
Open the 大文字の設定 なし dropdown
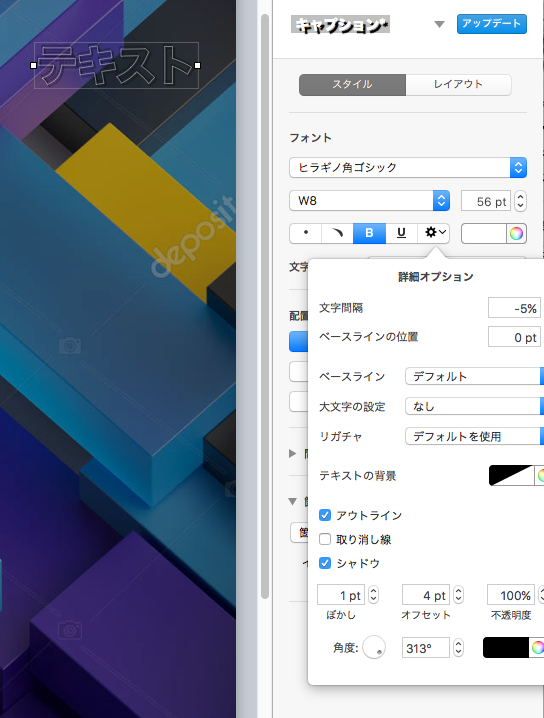(x=474, y=406)
